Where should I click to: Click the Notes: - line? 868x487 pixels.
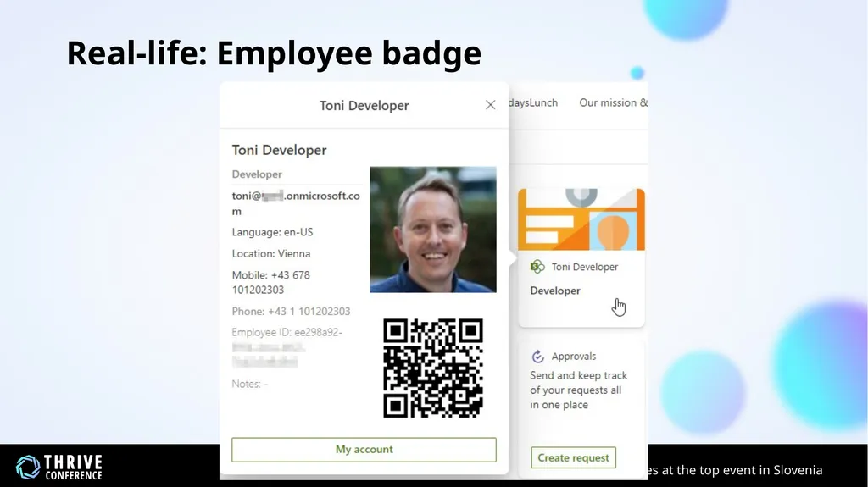250,384
